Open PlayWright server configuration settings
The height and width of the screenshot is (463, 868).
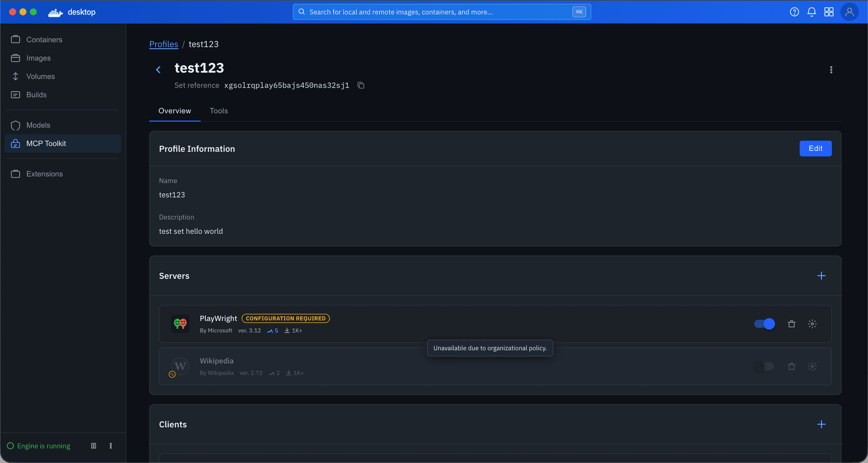(x=812, y=324)
